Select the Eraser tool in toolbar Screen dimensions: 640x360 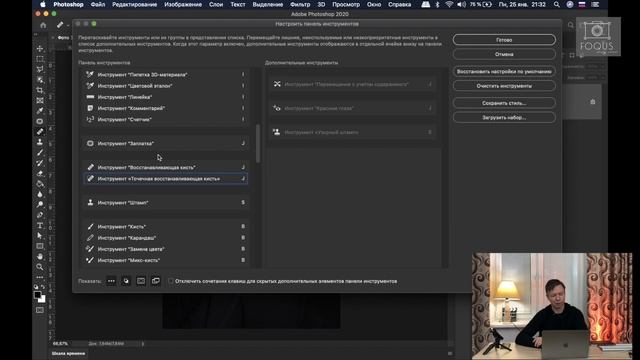[40, 173]
